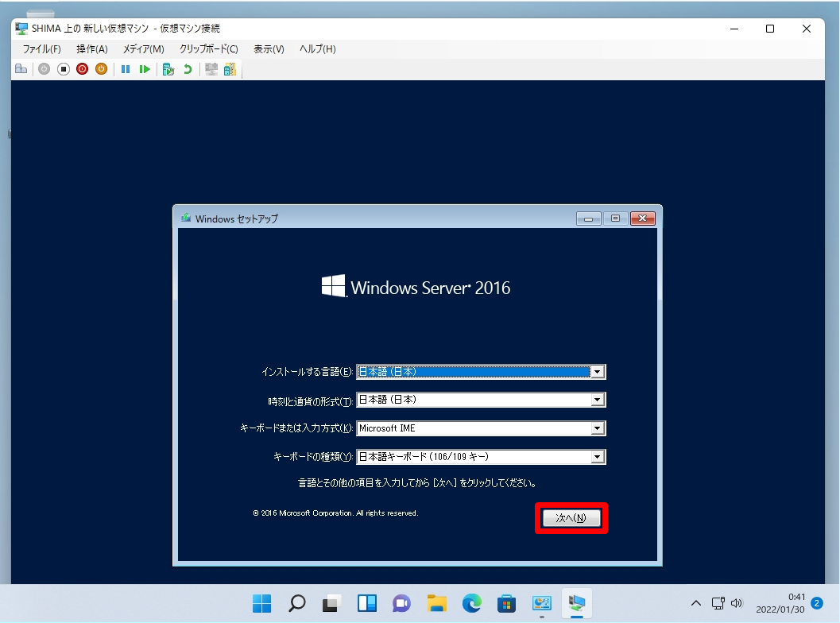Screen dimensions: 840x623
Task: Open the clock showing 0:41 2022/01/30
Action: 780,604
